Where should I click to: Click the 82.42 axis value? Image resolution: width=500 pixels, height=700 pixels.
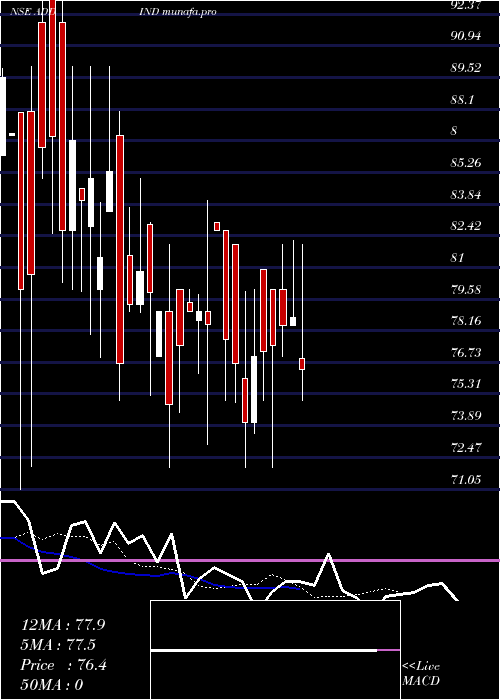(466, 226)
